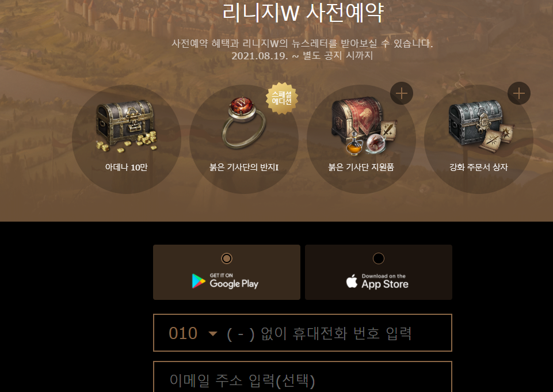
Task: Click the 강화 주문서 상자 chest icon
Action: point(480,126)
